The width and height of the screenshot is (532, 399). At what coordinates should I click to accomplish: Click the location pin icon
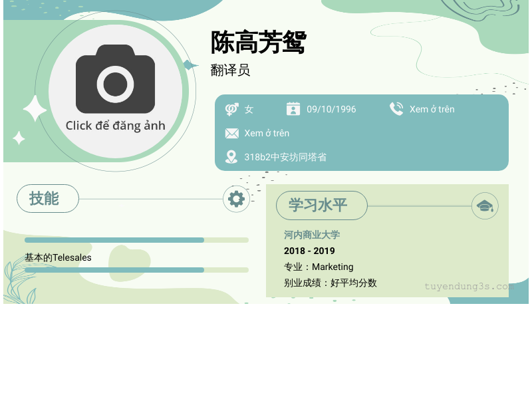pos(231,157)
